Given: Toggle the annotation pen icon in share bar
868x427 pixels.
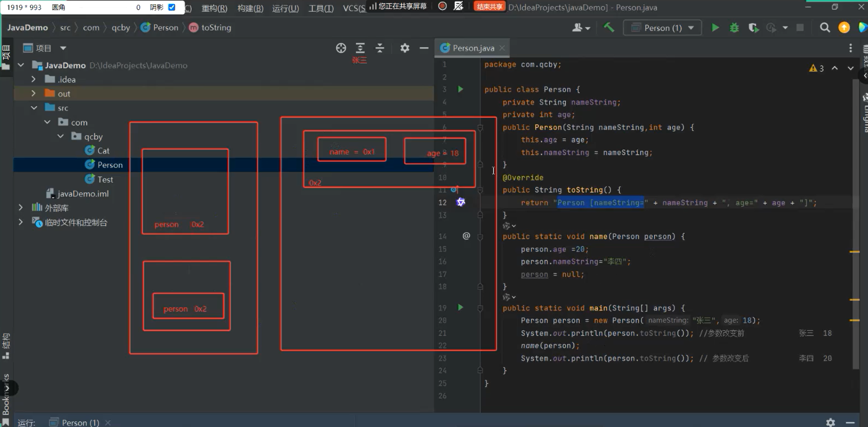Looking at the screenshot, I should click(x=459, y=6).
